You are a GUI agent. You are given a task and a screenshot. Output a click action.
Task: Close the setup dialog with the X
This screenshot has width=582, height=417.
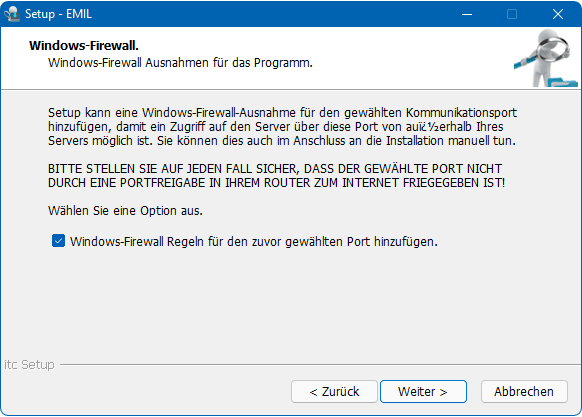(x=558, y=14)
